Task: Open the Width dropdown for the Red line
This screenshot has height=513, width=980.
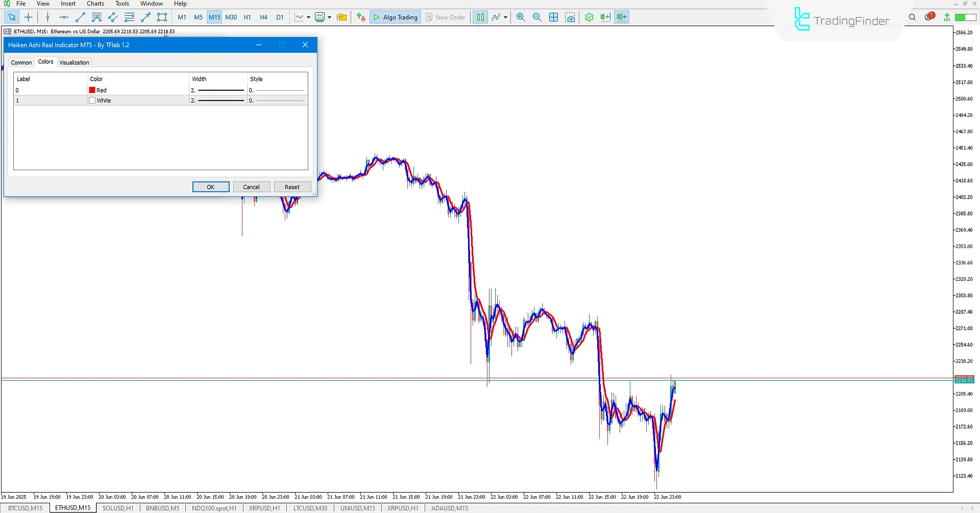Action: coord(217,90)
